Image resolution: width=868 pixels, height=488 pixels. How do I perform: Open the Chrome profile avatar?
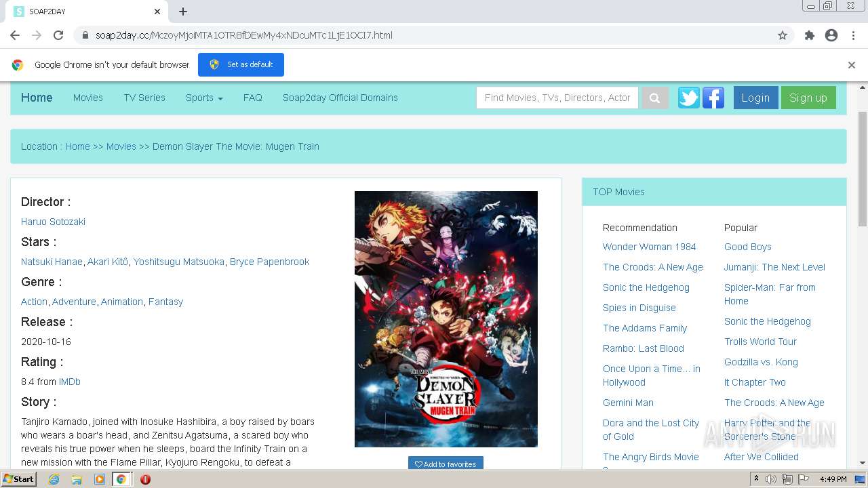click(831, 35)
